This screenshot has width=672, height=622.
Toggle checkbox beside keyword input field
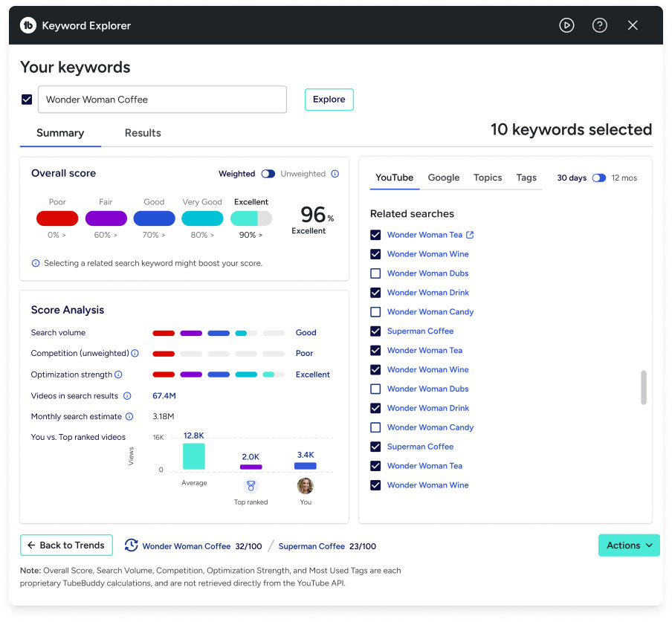[27, 100]
